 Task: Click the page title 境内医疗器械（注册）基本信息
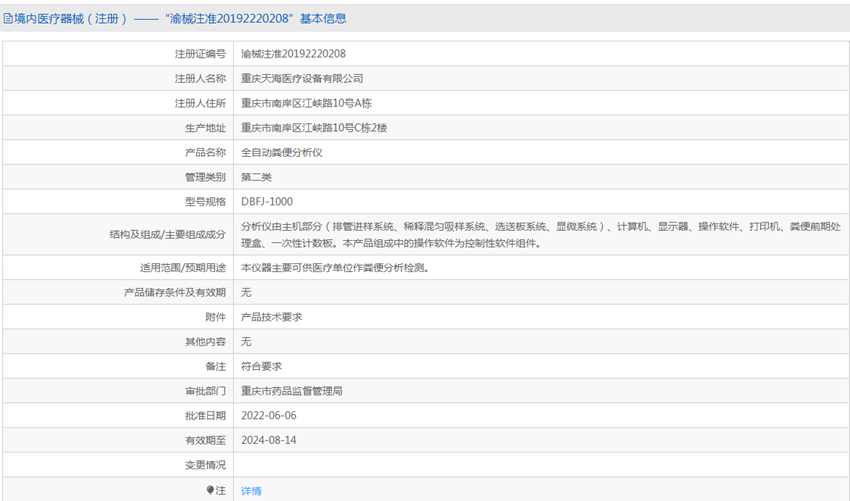pos(180,19)
